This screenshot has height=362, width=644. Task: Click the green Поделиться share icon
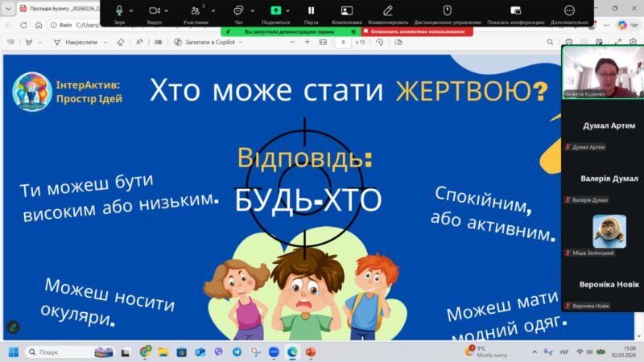[x=276, y=10]
